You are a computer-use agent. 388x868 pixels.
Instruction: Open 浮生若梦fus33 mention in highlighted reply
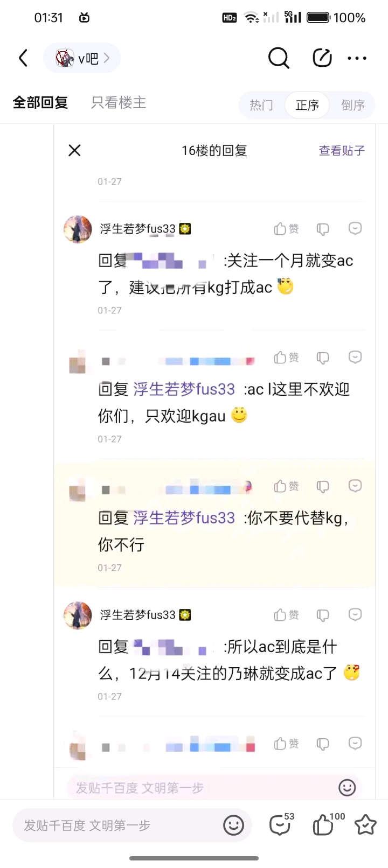tap(184, 518)
